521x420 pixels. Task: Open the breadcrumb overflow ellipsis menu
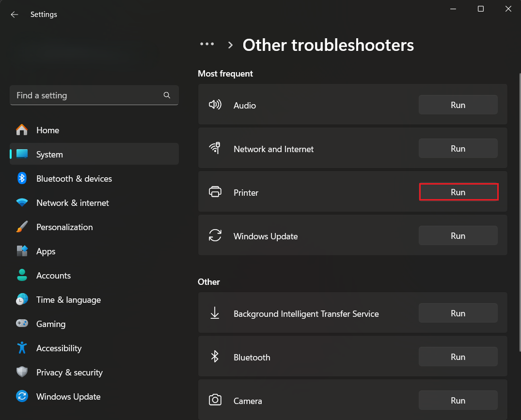click(207, 44)
